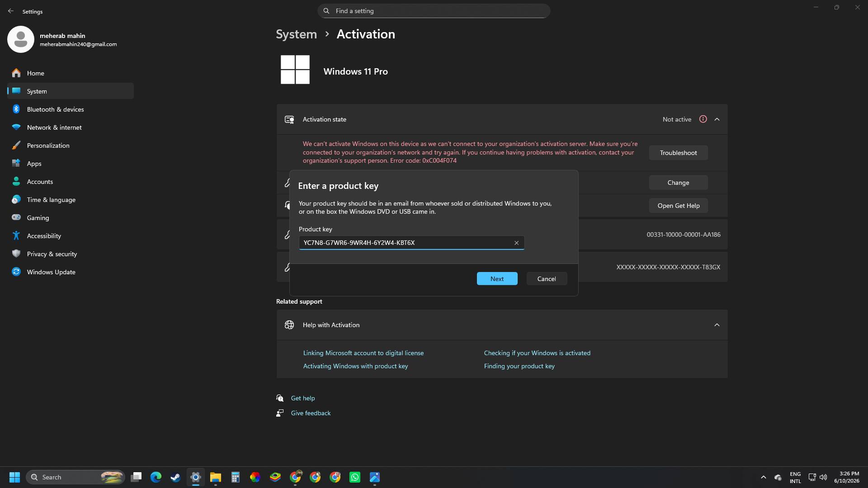Launch Microsoft Edge from taskbar
Viewport: 868px width, 488px height.
[x=156, y=477]
